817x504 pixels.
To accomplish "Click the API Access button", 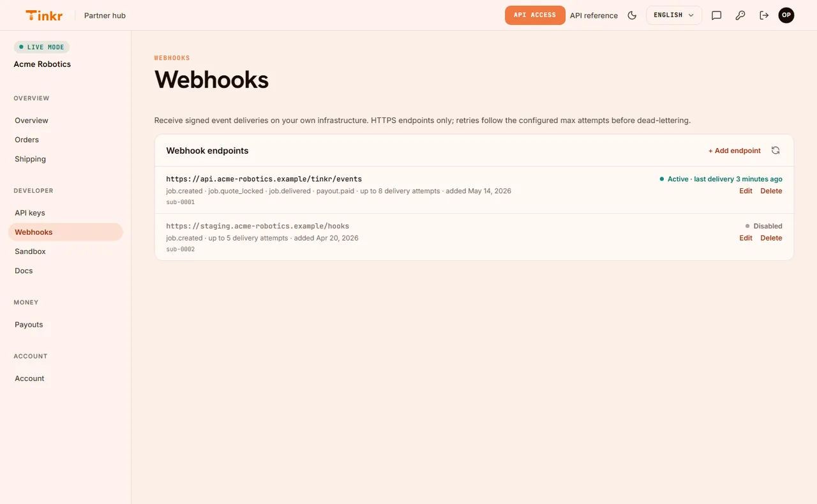I will [x=535, y=15].
